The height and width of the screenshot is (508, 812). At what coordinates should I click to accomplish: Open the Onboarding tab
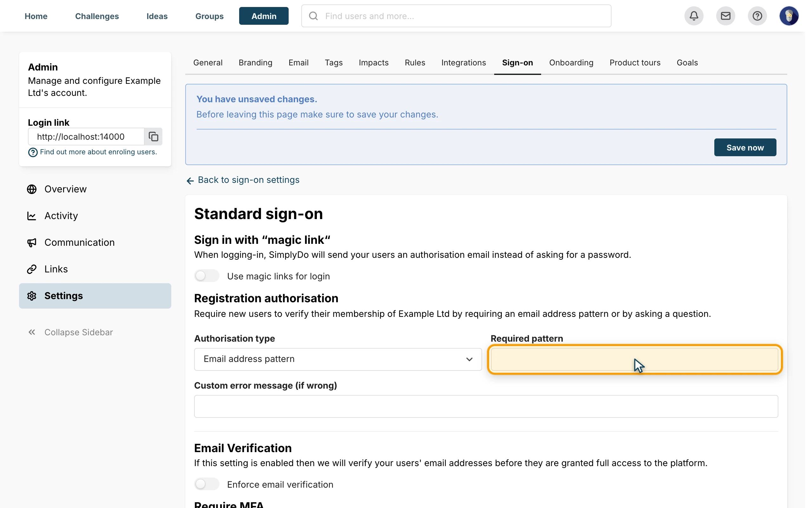tap(571, 63)
